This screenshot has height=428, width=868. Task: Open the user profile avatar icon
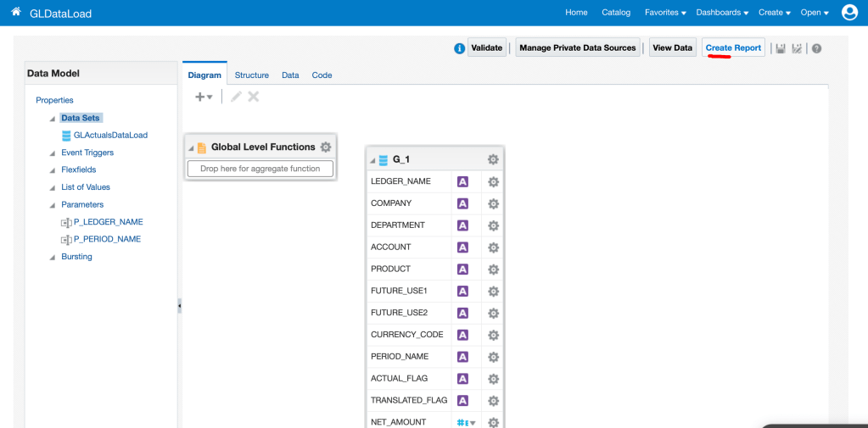[x=849, y=13]
